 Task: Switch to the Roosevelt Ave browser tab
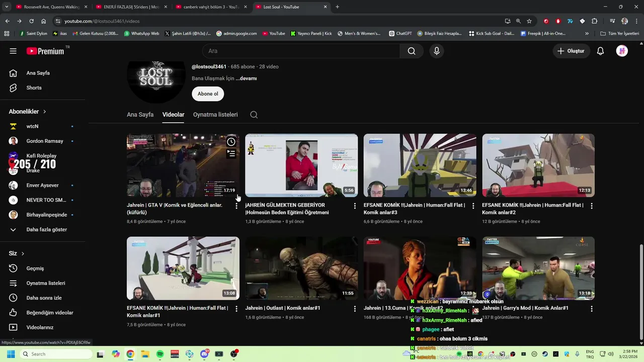click(51, 7)
